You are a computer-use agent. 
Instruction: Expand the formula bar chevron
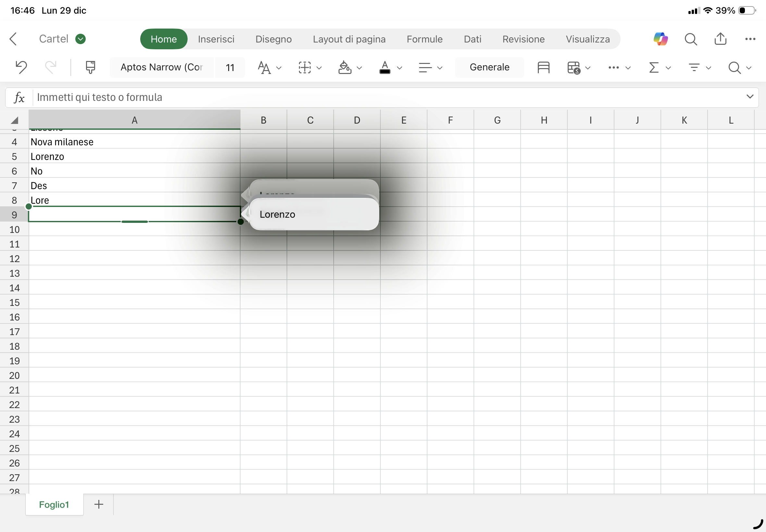(750, 97)
